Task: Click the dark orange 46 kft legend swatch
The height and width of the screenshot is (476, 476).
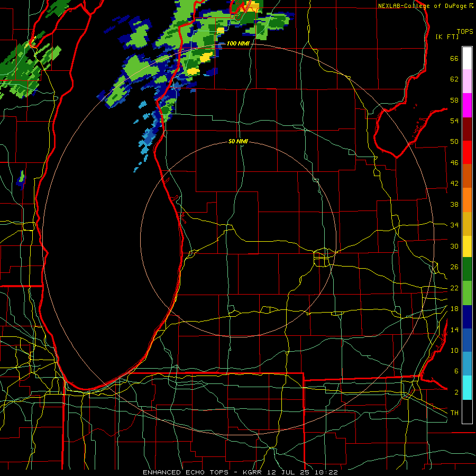Action: (467, 176)
